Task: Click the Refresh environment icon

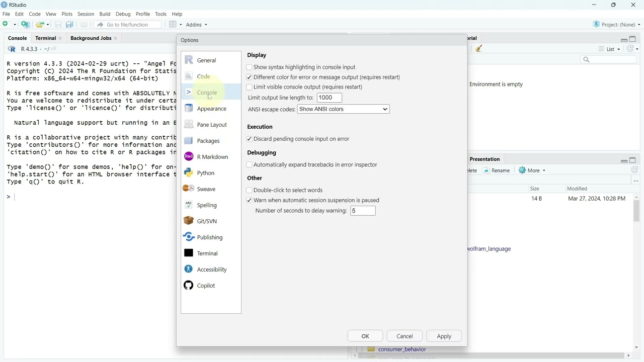Action: [631, 49]
